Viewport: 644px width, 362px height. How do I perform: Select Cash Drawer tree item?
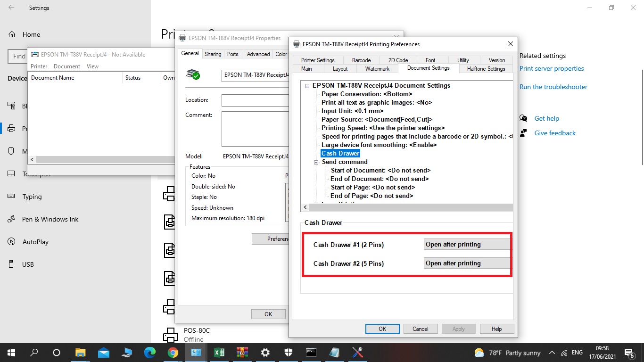click(x=340, y=153)
